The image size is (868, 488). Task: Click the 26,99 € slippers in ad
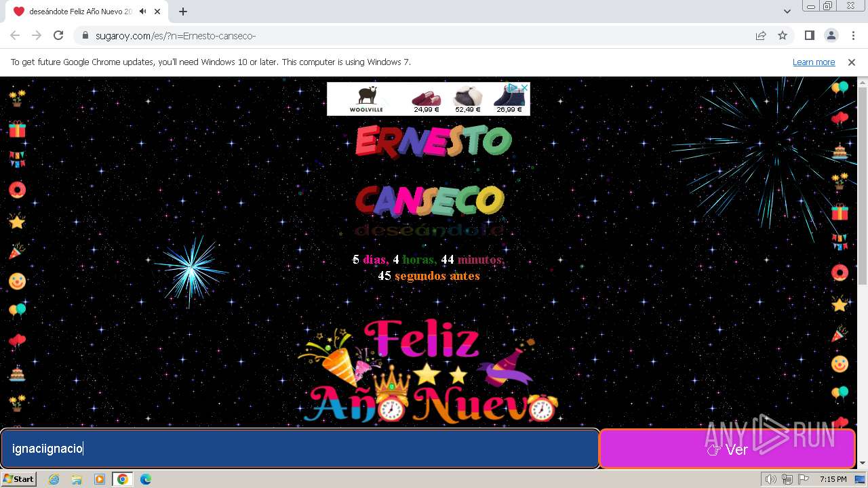point(509,100)
